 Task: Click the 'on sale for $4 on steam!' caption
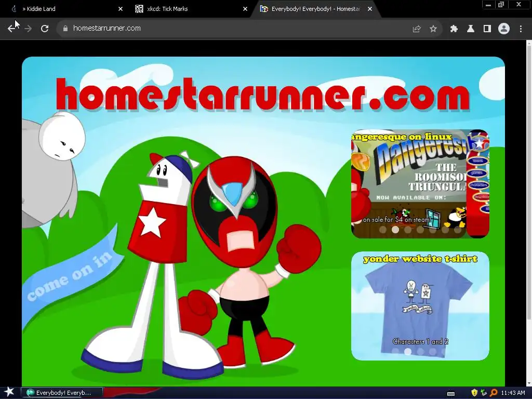click(396, 220)
